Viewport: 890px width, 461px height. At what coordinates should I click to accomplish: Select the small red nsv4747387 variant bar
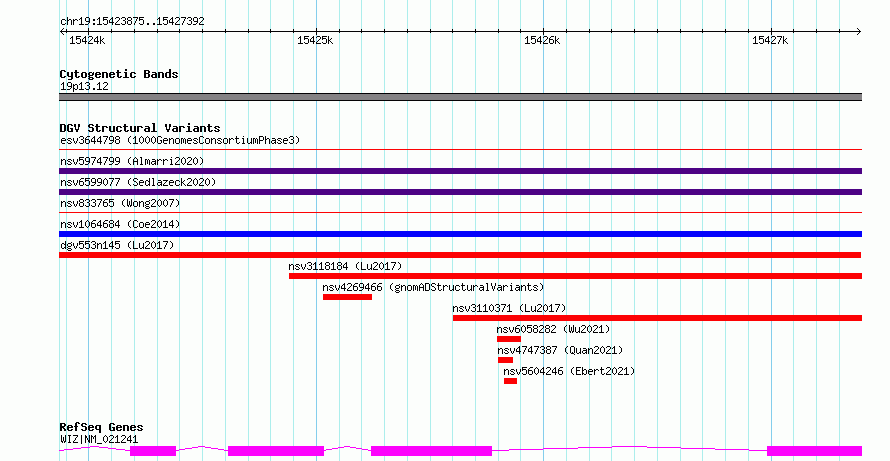tap(505, 360)
